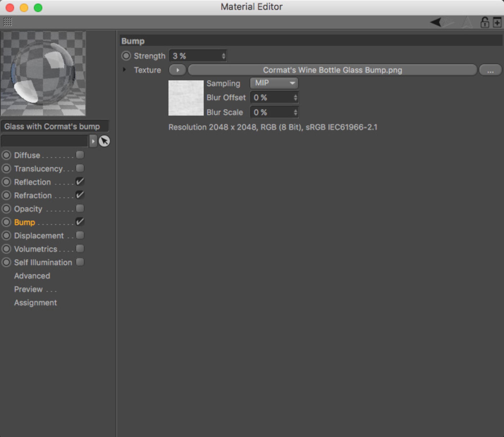Click the Translucency channel animation circle
The image size is (504, 437).
(6, 169)
